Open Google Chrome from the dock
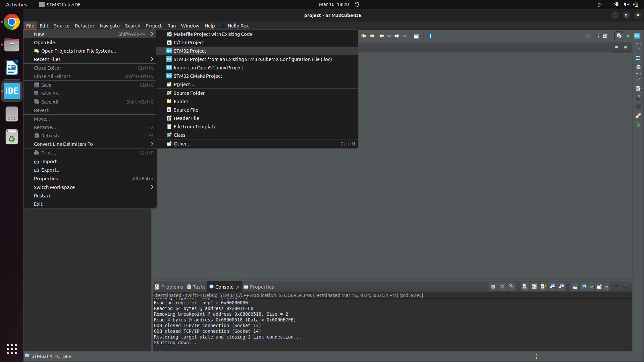The width and height of the screenshot is (644, 362). [x=12, y=22]
